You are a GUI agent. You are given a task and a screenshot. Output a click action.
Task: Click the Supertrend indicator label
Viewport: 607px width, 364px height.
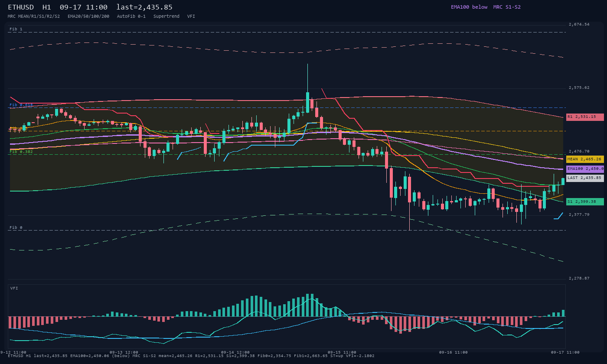pyautogui.click(x=166, y=16)
